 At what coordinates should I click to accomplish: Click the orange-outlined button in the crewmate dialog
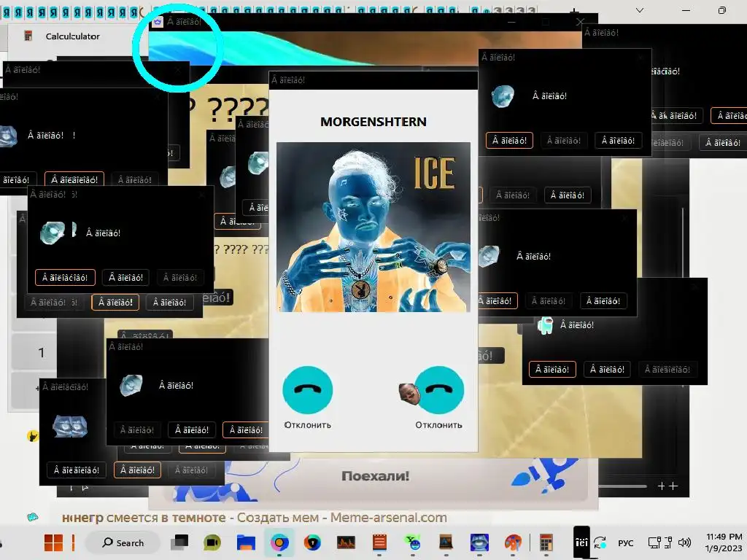(552, 369)
